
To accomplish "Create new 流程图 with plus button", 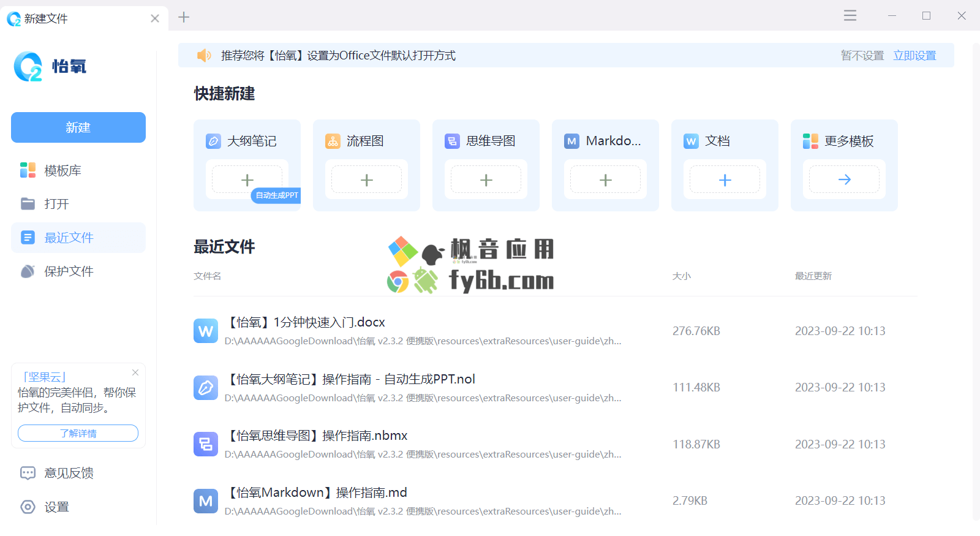I will coord(366,180).
